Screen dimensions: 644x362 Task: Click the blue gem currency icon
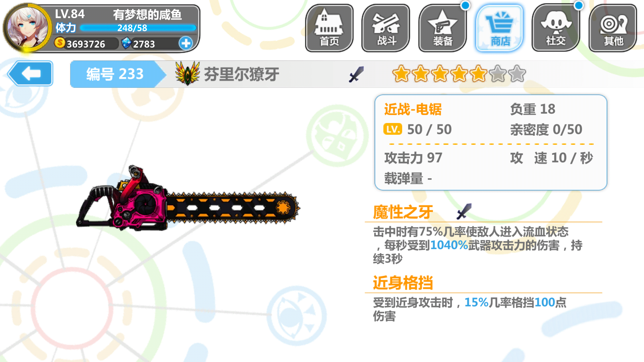pyautogui.click(x=126, y=43)
